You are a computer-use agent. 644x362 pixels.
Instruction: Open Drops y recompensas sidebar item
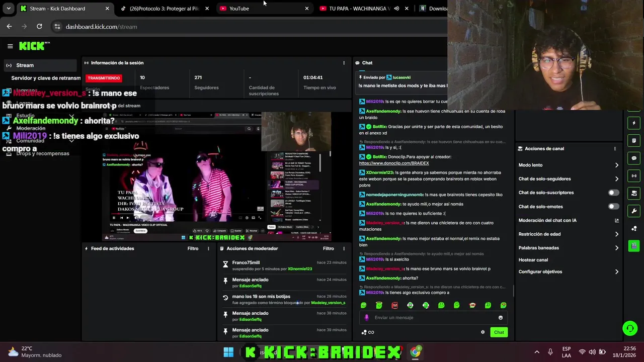43,153
